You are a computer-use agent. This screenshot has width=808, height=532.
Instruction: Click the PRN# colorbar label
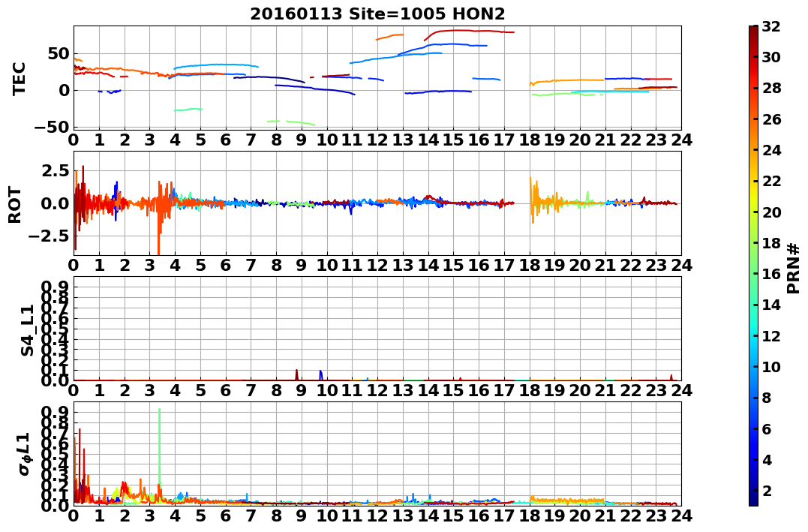point(793,268)
